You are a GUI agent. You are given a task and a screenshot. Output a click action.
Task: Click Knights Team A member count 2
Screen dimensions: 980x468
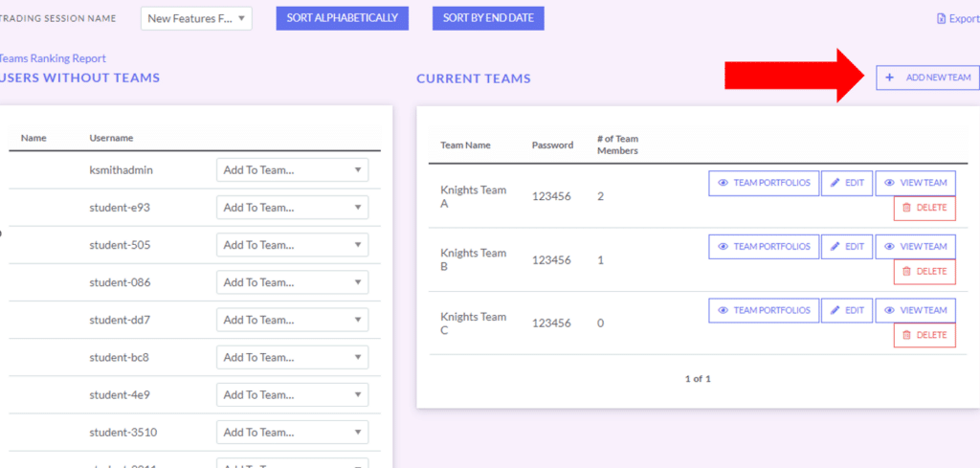601,197
